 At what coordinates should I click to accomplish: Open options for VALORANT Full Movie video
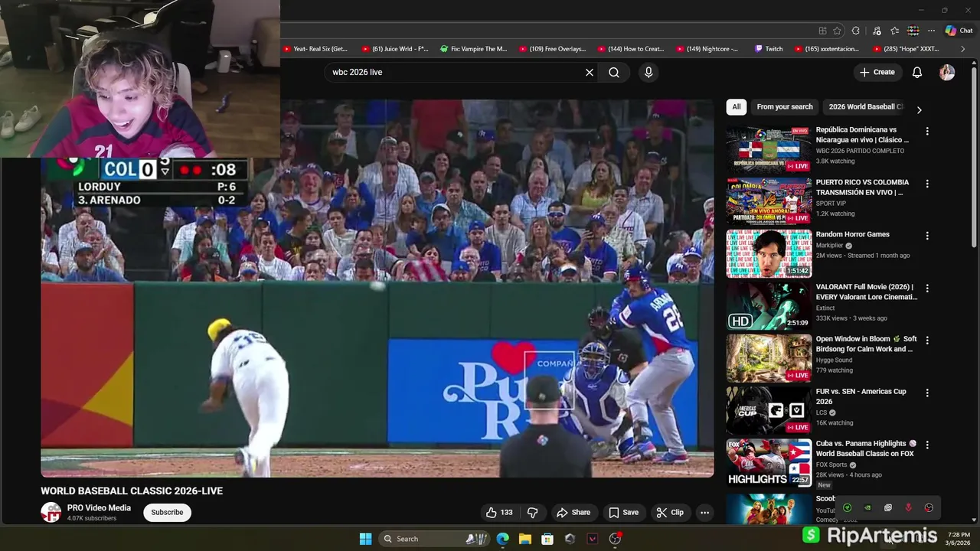[x=927, y=289]
